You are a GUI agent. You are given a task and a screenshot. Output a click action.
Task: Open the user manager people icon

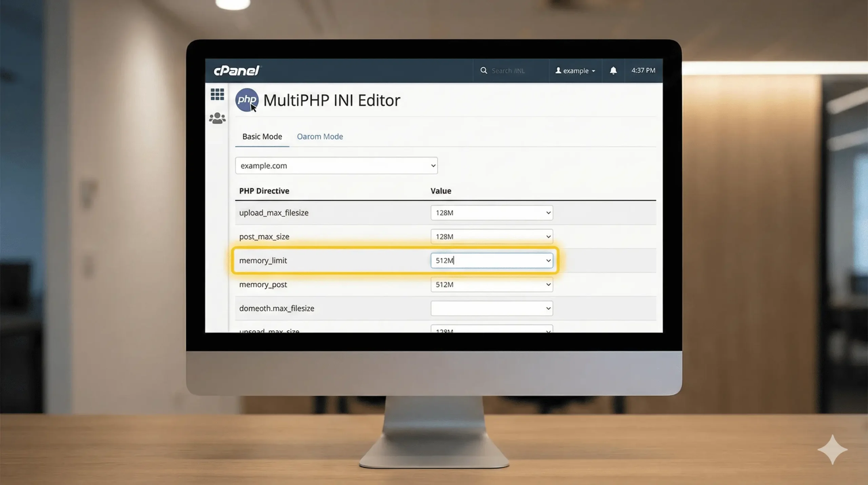click(x=217, y=118)
